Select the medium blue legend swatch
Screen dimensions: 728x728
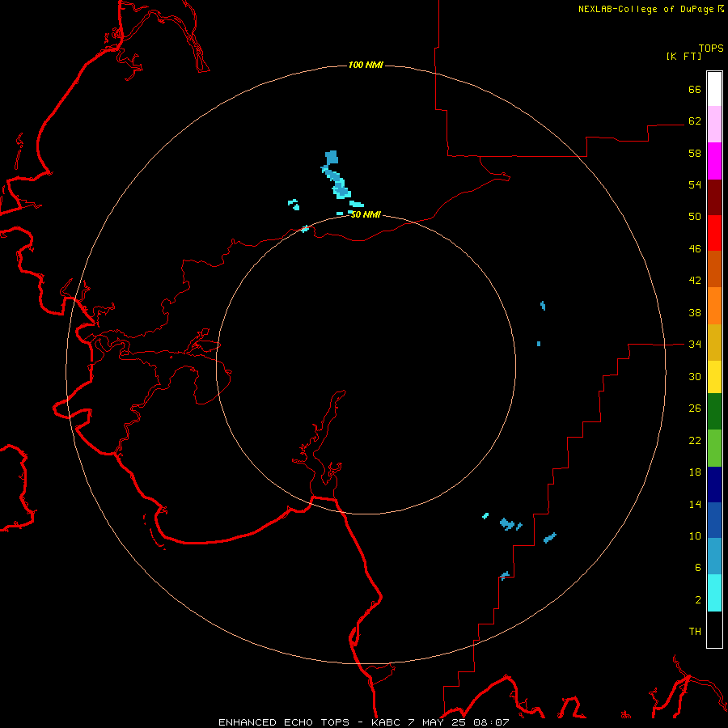pos(714,520)
